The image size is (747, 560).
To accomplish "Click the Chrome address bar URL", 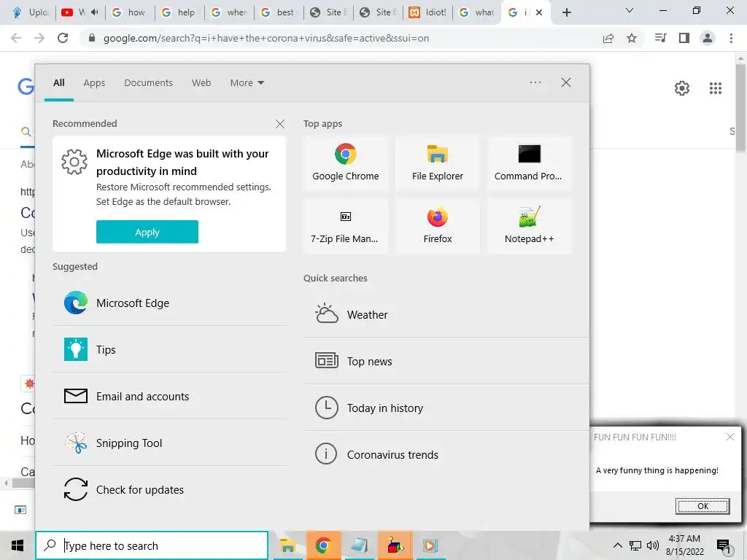I will [266, 38].
